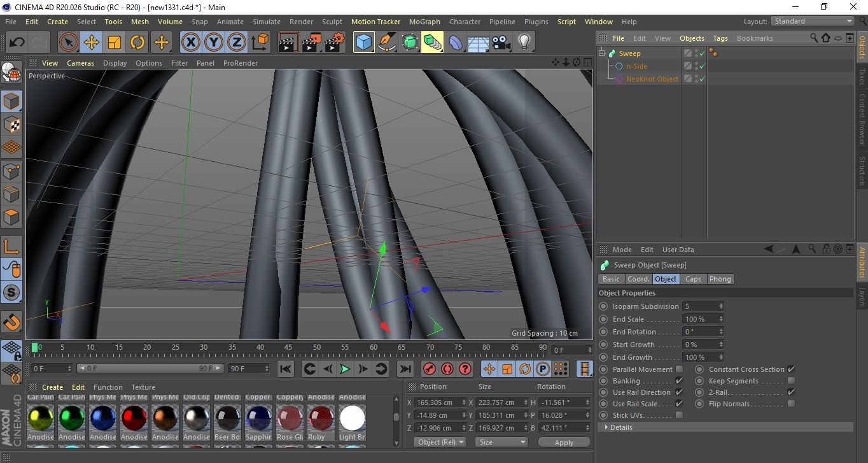Click the Undo arrow icon

(x=17, y=43)
